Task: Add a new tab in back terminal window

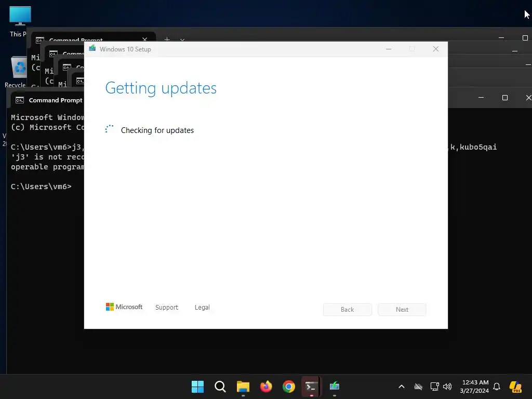Action: [167, 39]
